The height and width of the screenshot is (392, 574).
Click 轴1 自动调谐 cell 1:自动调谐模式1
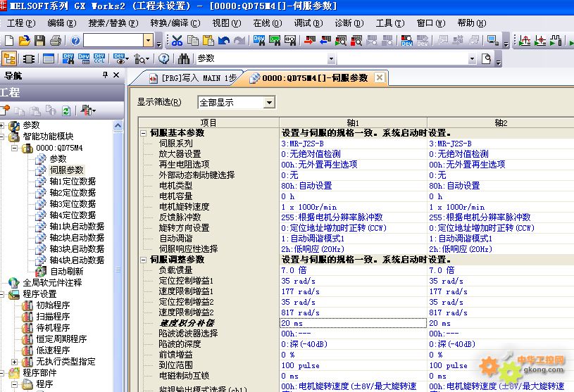[x=354, y=239]
